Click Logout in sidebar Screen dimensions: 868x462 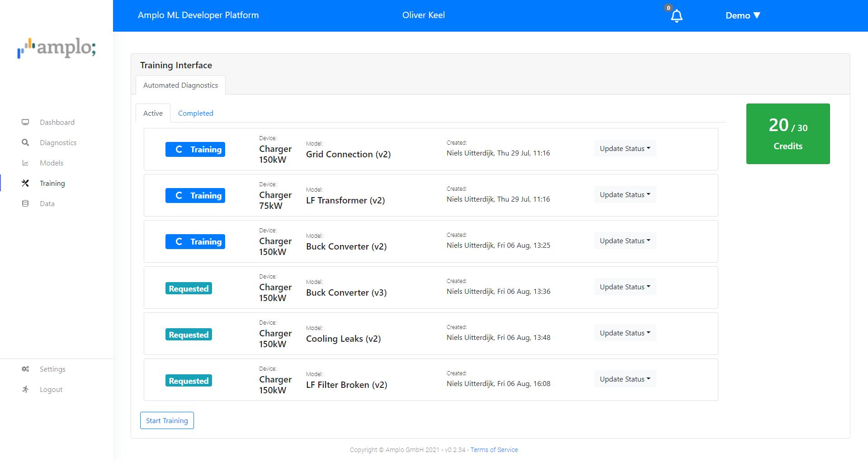point(51,389)
